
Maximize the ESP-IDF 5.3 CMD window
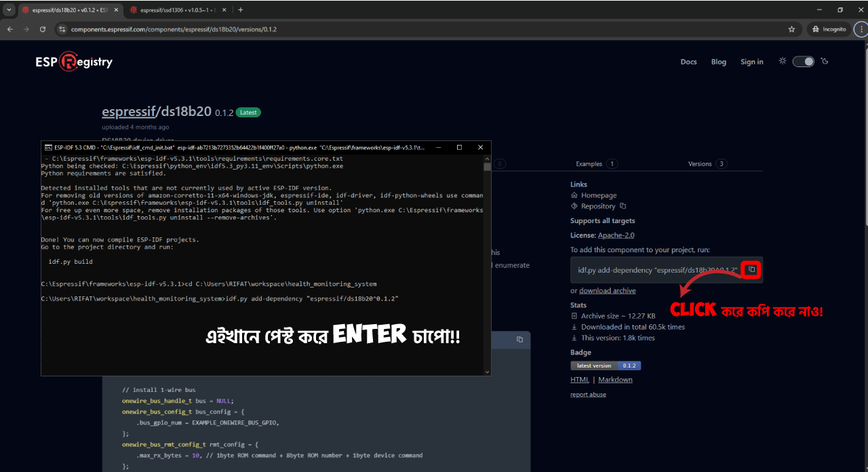coord(459,147)
